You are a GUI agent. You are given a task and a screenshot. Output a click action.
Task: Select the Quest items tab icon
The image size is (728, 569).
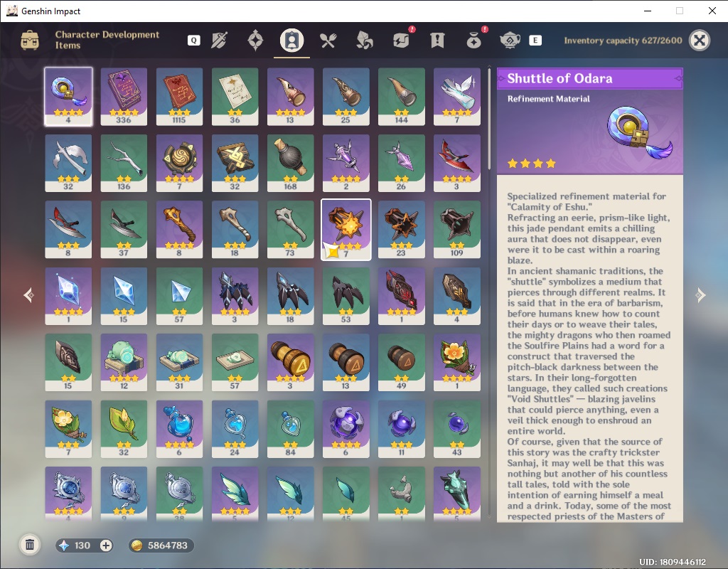coord(437,41)
